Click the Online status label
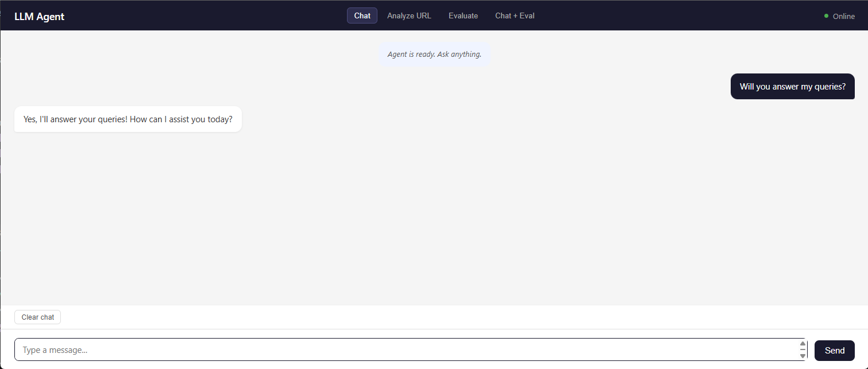Viewport: 868px width, 369px height. pyautogui.click(x=844, y=16)
